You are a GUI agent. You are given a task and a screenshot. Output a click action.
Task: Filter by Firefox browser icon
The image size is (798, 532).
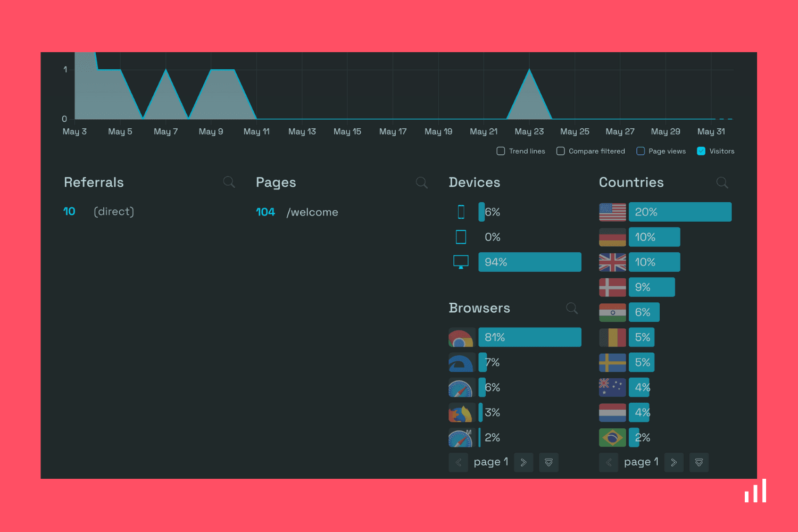tap(461, 412)
